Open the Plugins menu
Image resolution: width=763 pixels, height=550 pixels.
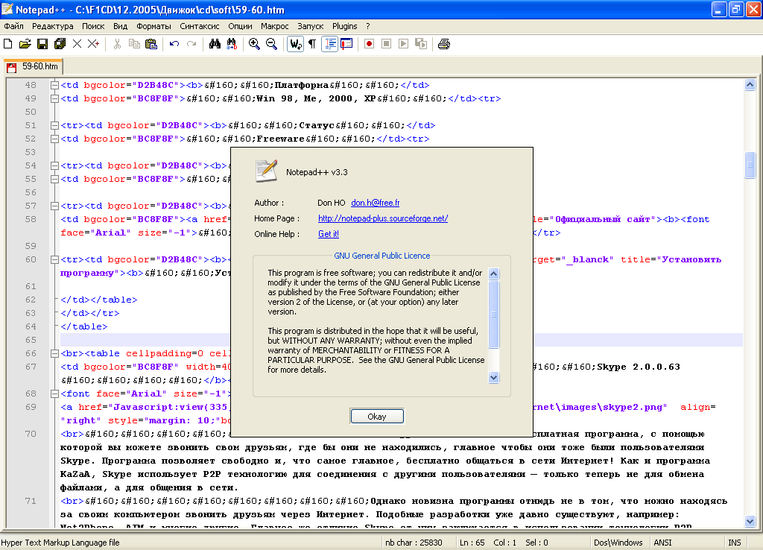click(345, 26)
